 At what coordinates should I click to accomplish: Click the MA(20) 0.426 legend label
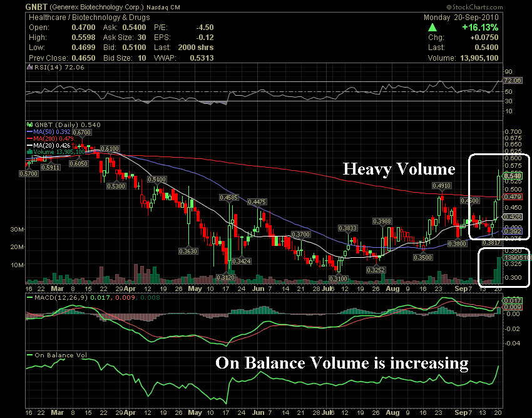[52, 145]
